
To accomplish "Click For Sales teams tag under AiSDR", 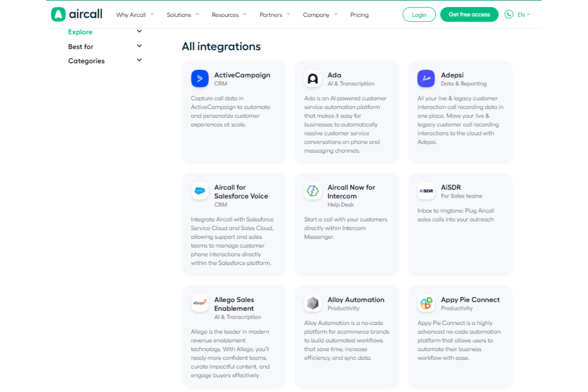I will pos(462,196).
